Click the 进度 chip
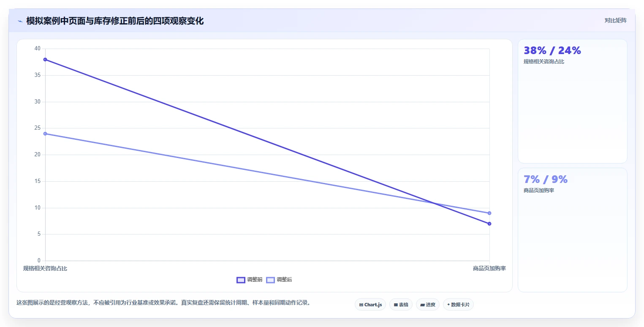Screen dimensions: 644x327 point(428,305)
